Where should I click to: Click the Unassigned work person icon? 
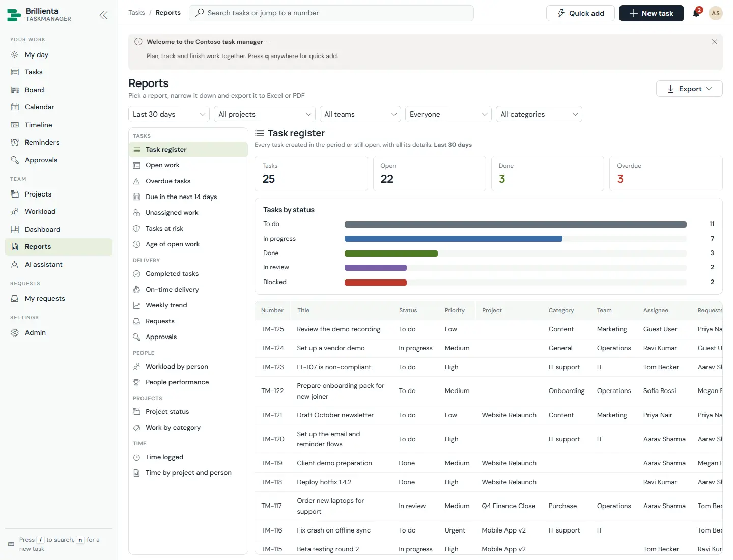[x=136, y=213]
